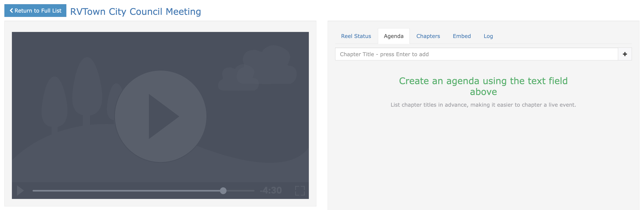This screenshot has height=210, width=644.
Task: Open the Chapters tab
Action: point(428,36)
